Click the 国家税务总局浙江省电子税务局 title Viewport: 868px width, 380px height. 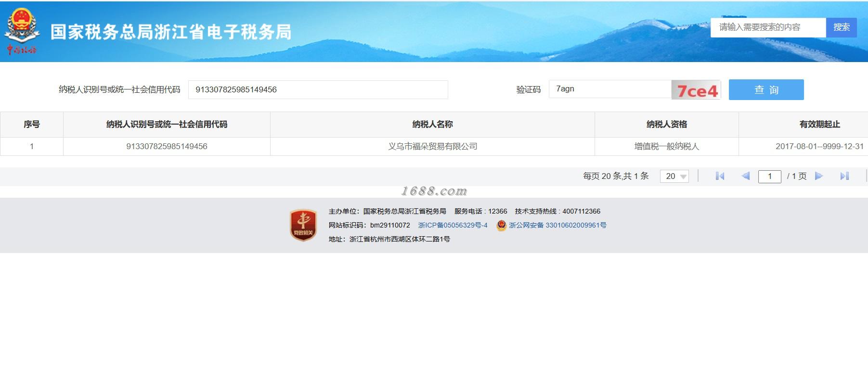[171, 32]
